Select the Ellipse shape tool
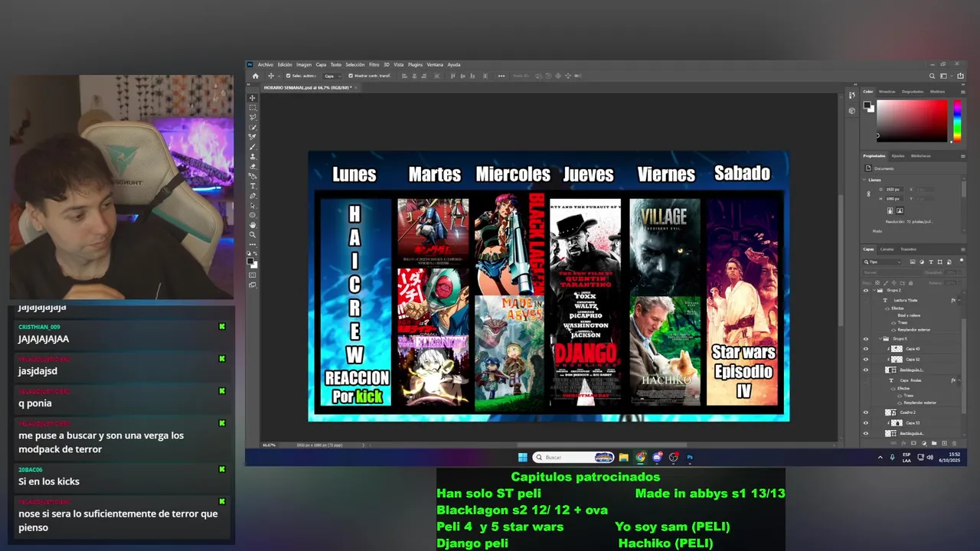The image size is (980, 551). pos(253,215)
